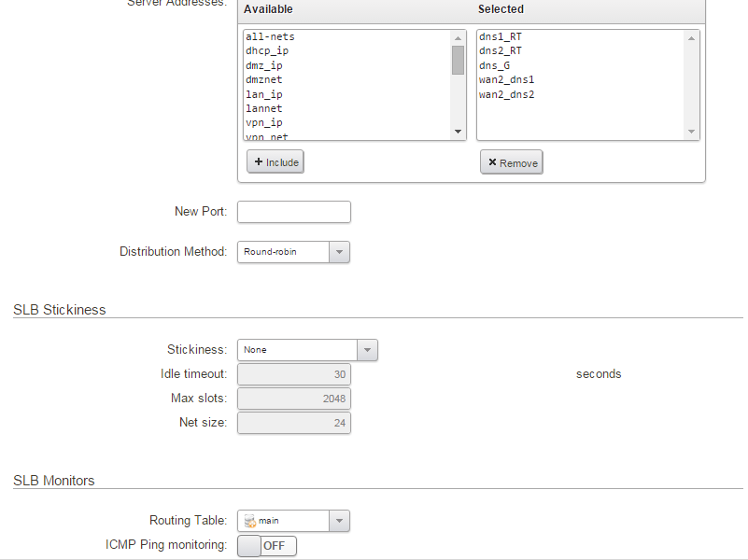Select dmznet in Available list
The width and height of the screenshot is (748, 560).
(x=263, y=80)
